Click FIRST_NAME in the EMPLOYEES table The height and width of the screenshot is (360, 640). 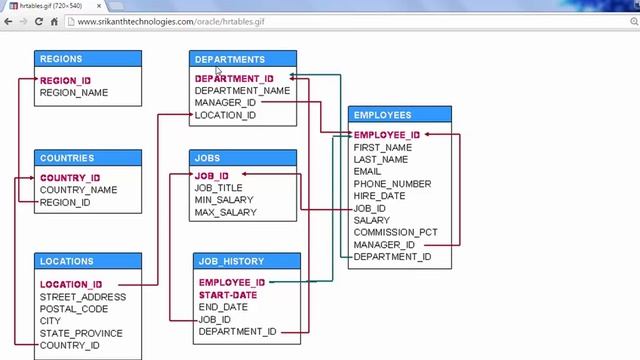click(383, 147)
